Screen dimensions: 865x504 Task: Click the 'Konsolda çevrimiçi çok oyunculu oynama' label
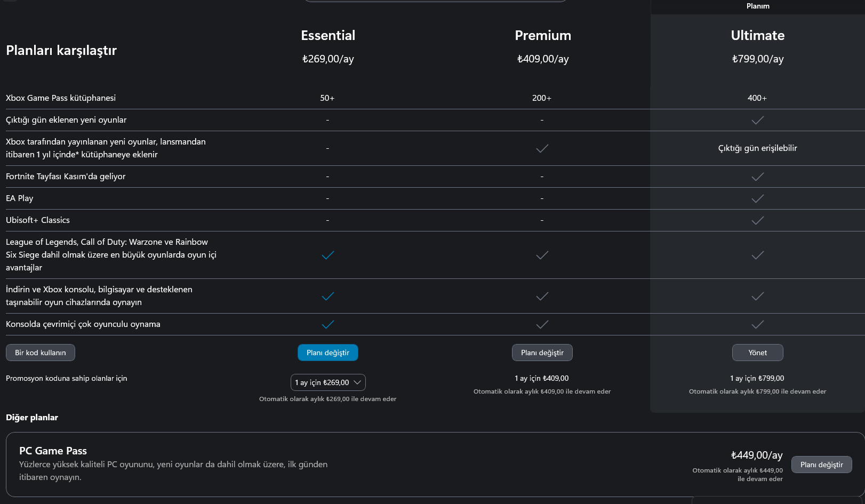point(83,324)
